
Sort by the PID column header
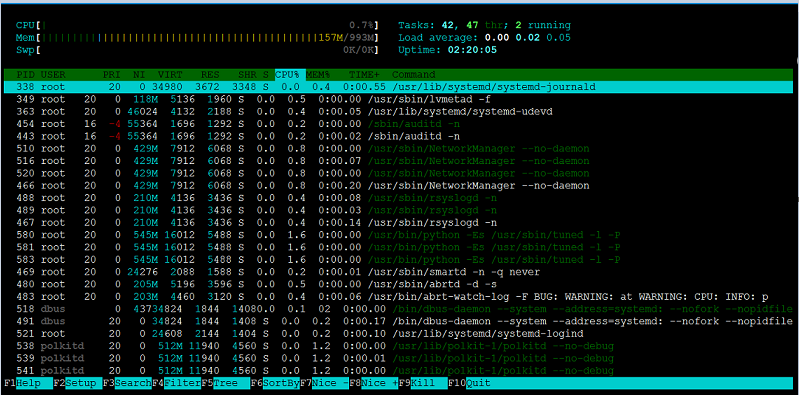coord(25,74)
